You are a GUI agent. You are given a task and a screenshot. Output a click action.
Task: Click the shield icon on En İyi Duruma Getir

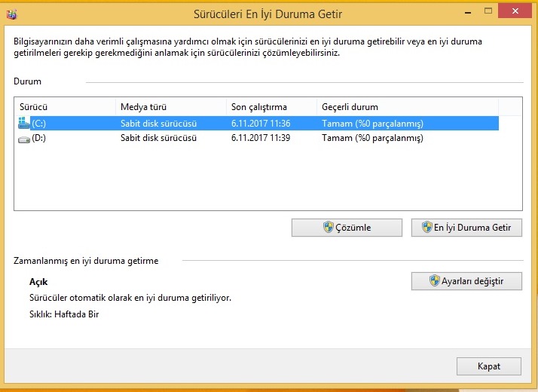pyautogui.click(x=426, y=227)
